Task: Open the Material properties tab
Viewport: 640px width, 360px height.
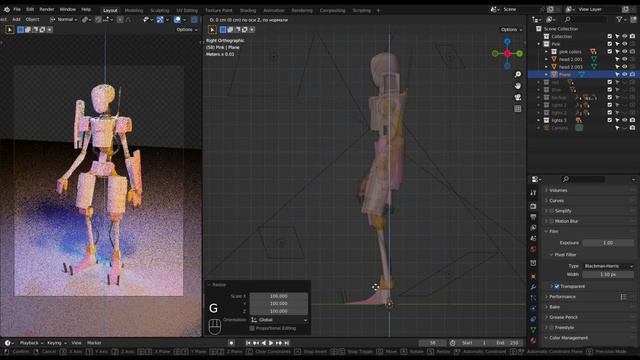Action: pos(533,340)
